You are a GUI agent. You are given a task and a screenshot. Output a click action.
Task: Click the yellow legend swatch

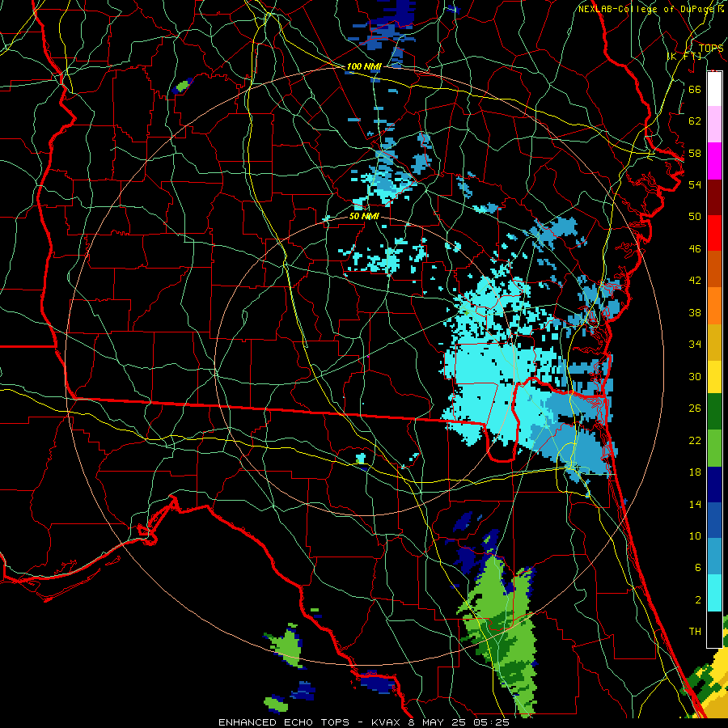tap(714, 377)
